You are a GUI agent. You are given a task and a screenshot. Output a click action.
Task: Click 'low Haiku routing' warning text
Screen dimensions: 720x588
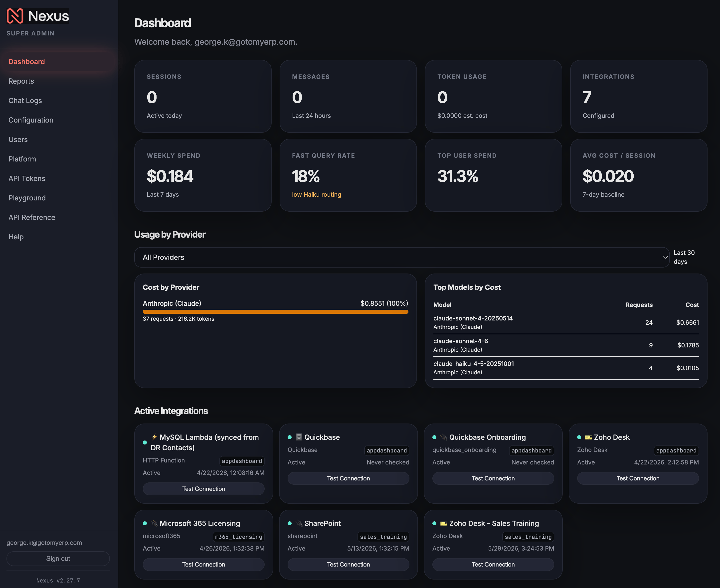317,194
